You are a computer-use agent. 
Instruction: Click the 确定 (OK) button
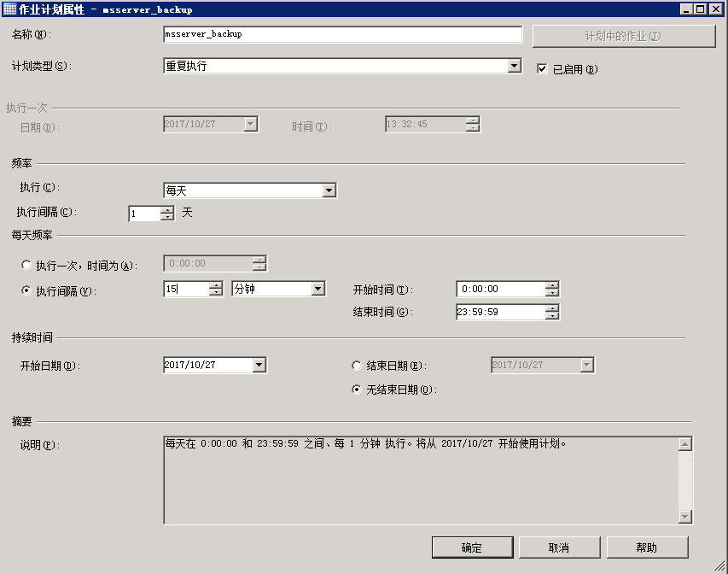coord(474,548)
